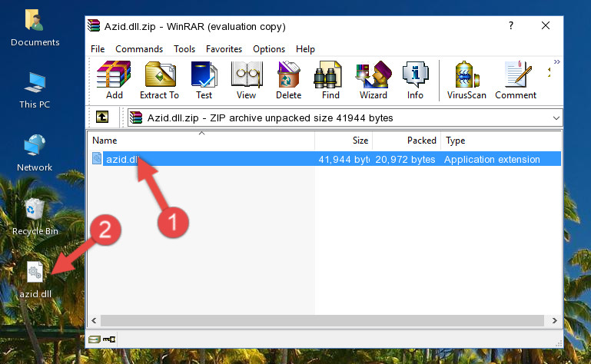Click the password key status bar icon
The width and height of the screenshot is (591, 364).
(109, 339)
